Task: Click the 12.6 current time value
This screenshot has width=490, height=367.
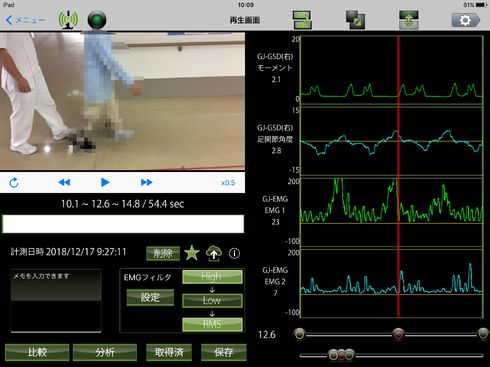Action: pyautogui.click(x=267, y=335)
